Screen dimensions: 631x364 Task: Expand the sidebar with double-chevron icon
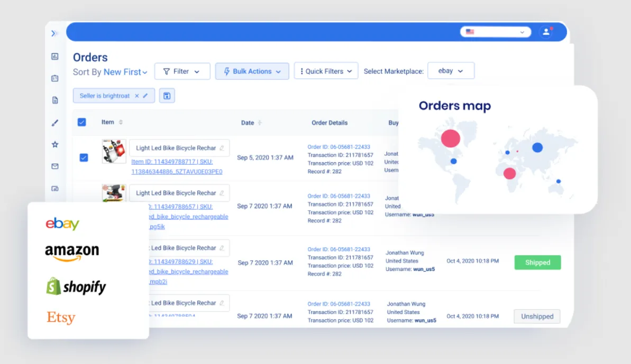(54, 33)
